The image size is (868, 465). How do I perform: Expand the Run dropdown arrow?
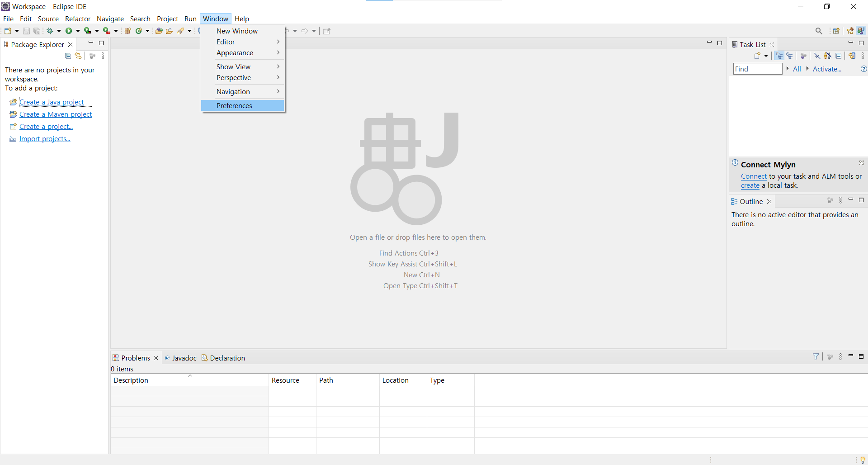click(78, 31)
